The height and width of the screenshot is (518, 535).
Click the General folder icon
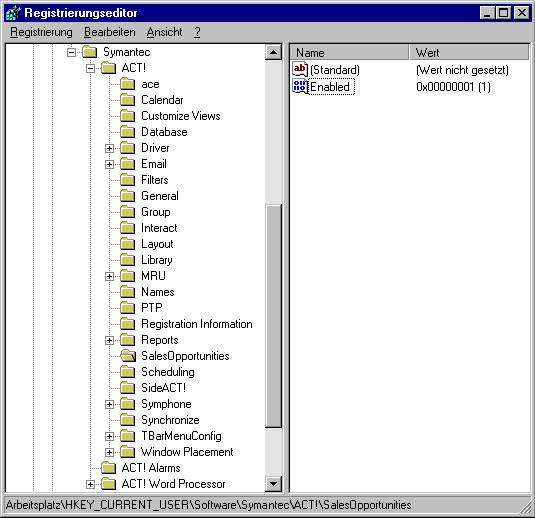(x=128, y=196)
